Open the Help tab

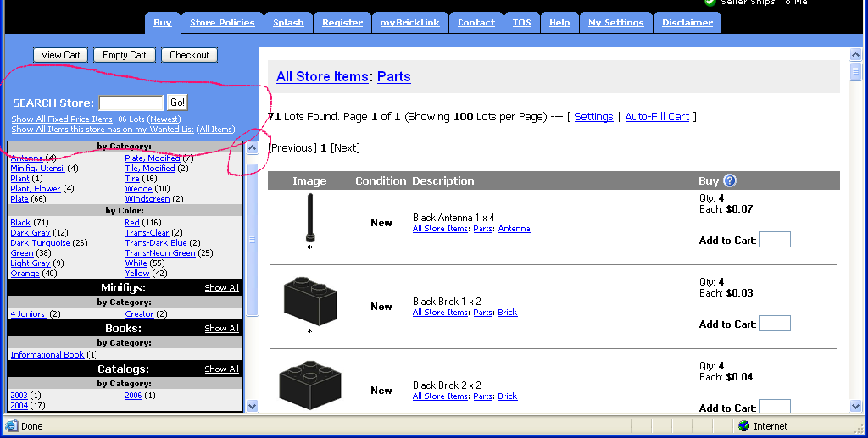point(559,23)
